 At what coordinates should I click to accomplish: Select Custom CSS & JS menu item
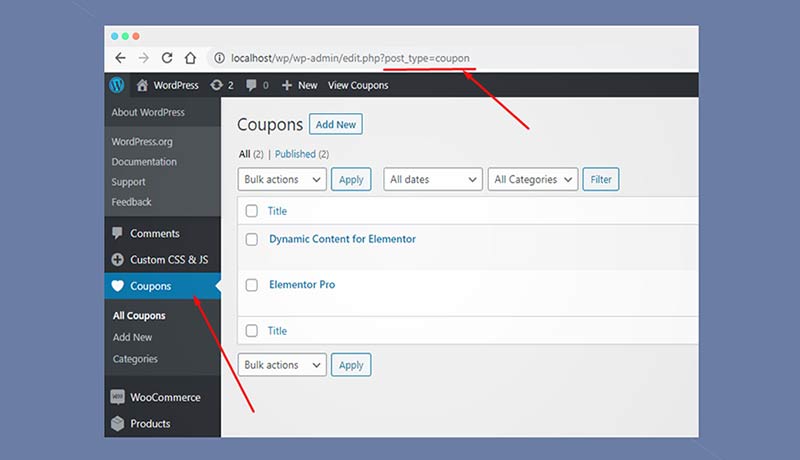[168, 260]
